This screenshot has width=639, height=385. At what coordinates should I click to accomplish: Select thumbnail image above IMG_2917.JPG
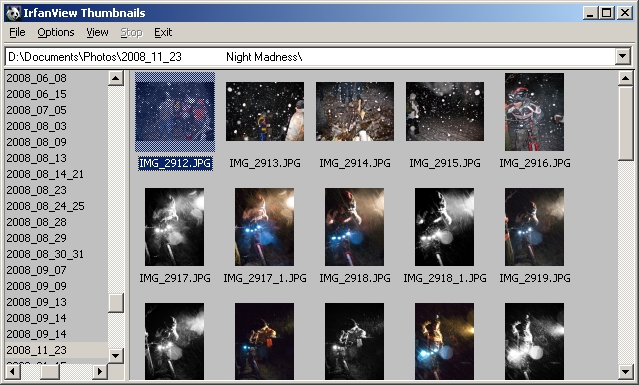174,227
